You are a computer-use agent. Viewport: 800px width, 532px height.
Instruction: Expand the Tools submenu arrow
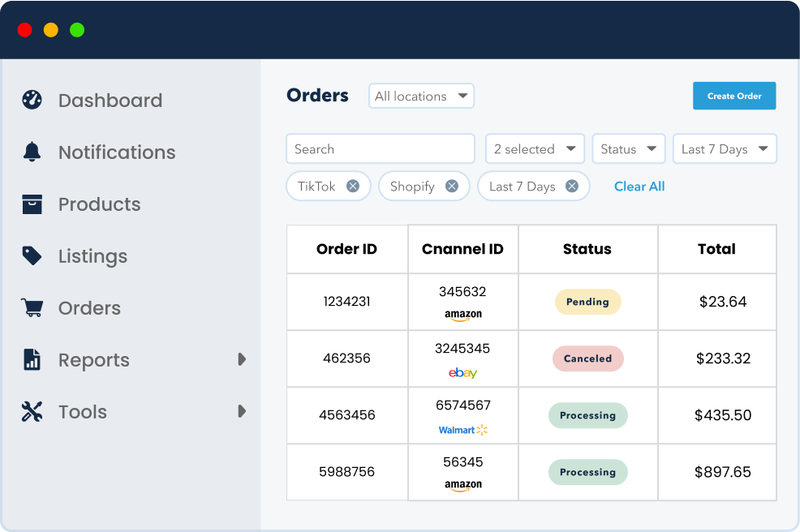tap(242, 411)
